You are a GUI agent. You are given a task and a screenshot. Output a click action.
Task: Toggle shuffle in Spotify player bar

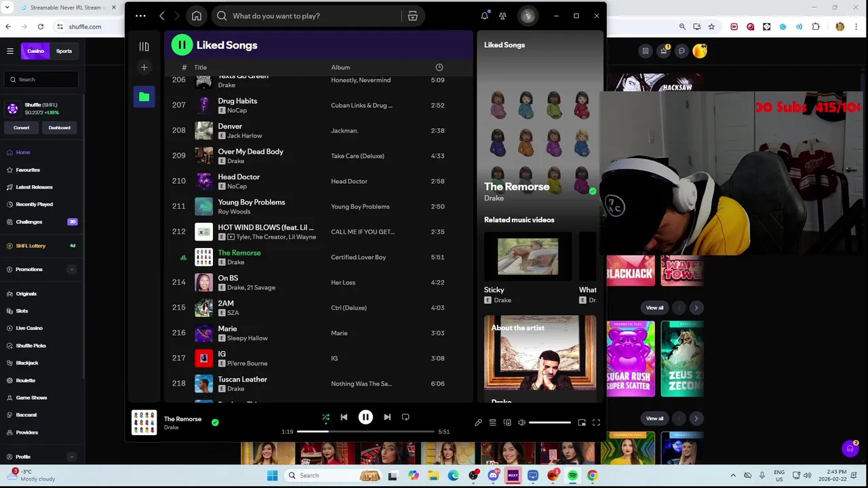coord(325,417)
